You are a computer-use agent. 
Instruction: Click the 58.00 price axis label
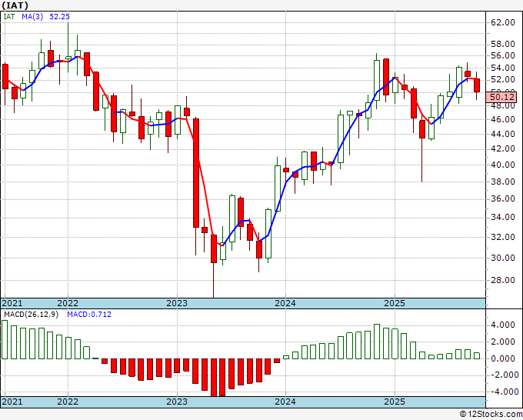pos(503,44)
